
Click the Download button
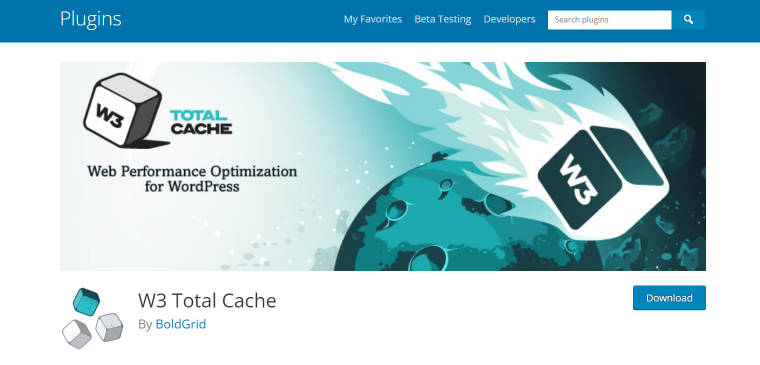pyautogui.click(x=669, y=298)
